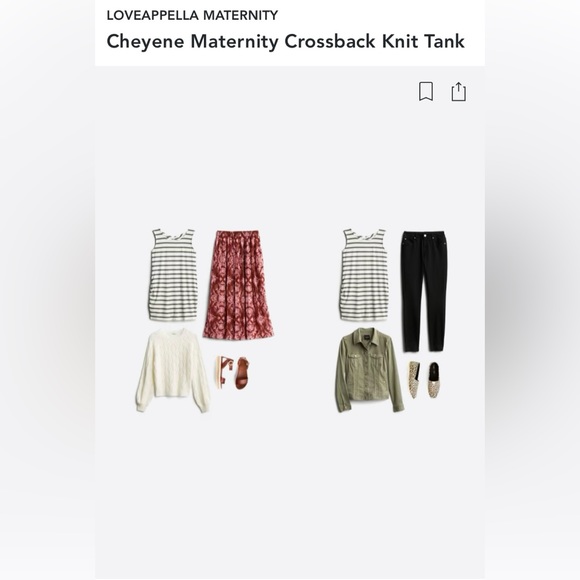The width and height of the screenshot is (580, 580).
Task: Tap the right brown sandal
Action: click(242, 374)
